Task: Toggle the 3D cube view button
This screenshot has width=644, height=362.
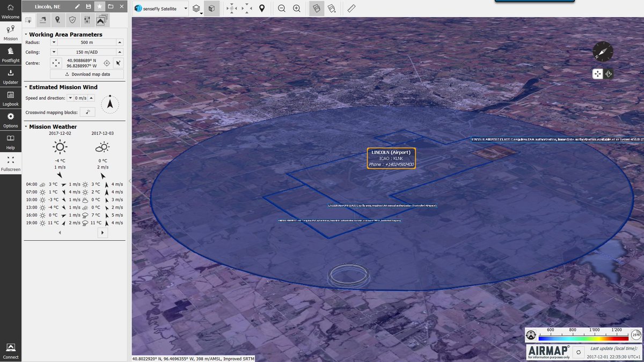Action: 212,9
